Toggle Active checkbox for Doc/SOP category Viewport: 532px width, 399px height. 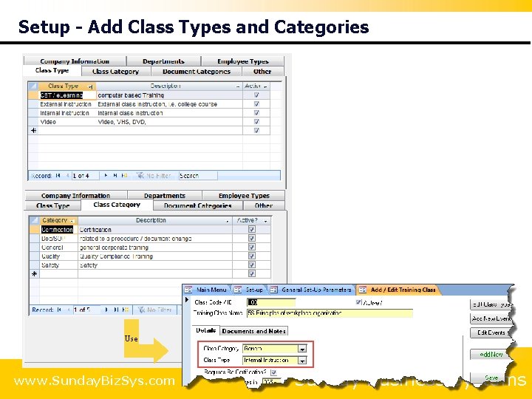tap(252, 238)
